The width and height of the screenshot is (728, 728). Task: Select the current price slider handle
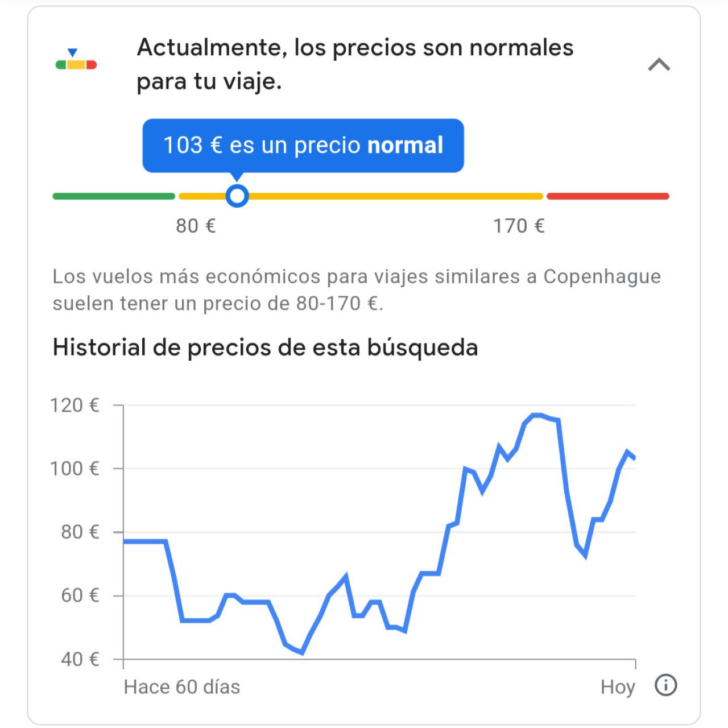237,196
